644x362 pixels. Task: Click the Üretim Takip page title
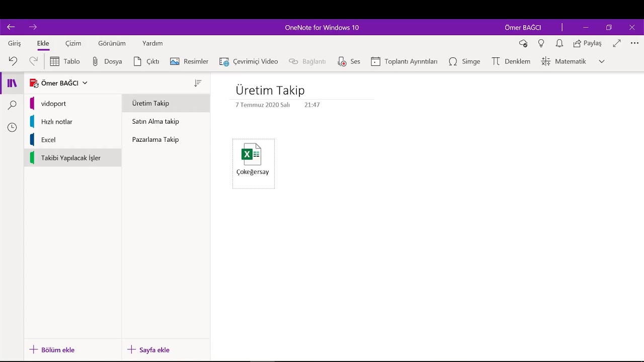(270, 90)
